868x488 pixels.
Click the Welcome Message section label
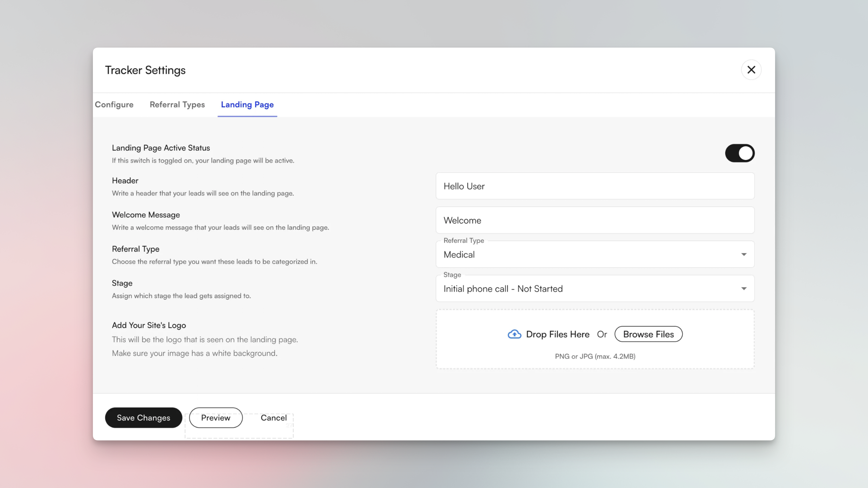pos(146,214)
